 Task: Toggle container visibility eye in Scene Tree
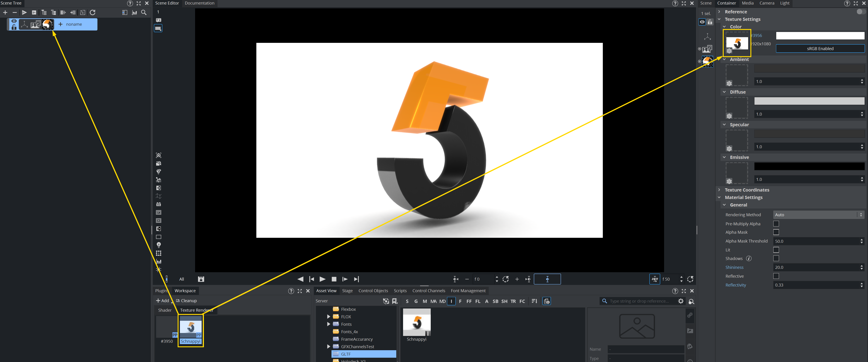[14, 21]
